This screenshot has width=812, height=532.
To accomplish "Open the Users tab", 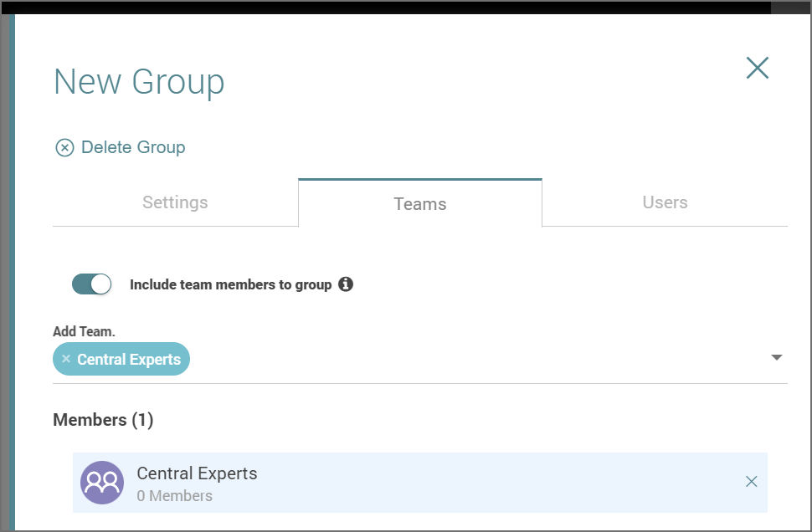I will click(665, 202).
